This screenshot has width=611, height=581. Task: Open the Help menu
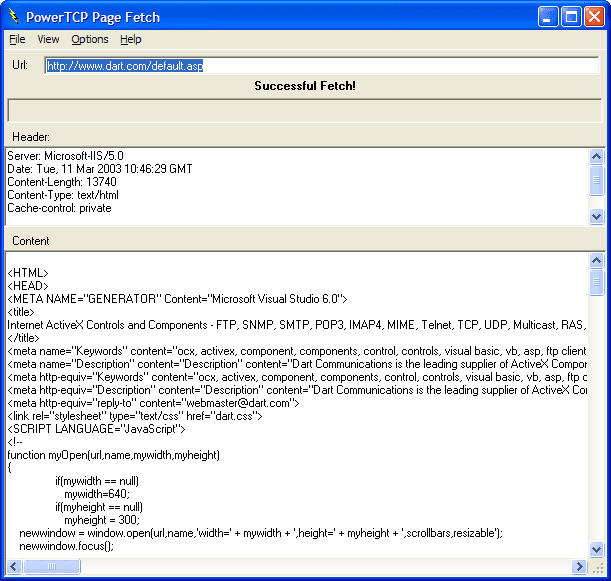[131, 39]
